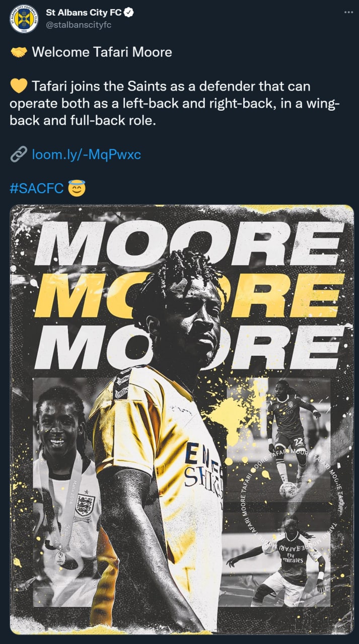The height and width of the screenshot is (644, 359).
Task: Open the #SACFC hashtag
Action: [x=37, y=188]
